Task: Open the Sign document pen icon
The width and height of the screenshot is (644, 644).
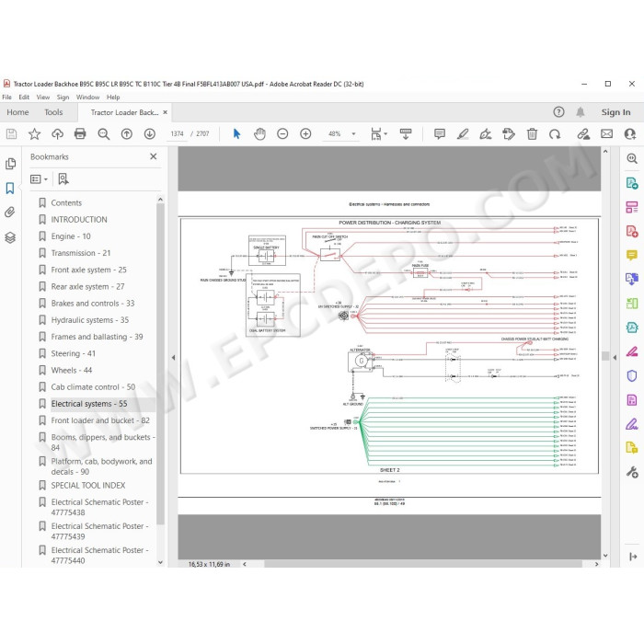Action: point(486,134)
